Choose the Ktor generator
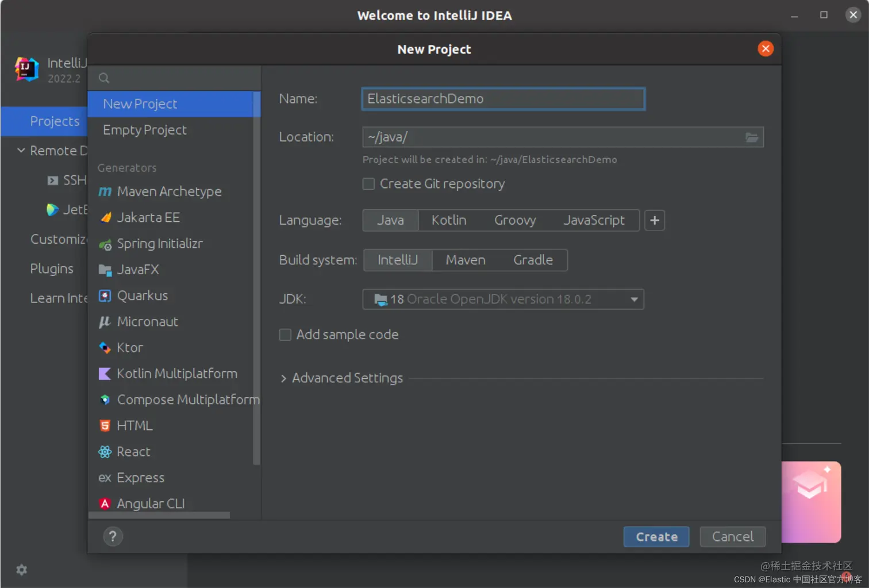869x588 pixels. pyautogui.click(x=129, y=347)
